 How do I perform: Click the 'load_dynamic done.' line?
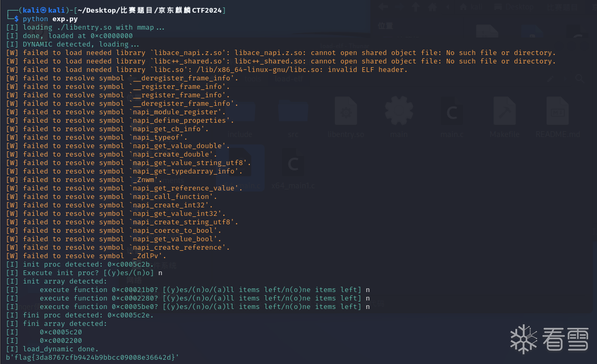pyautogui.click(x=52, y=349)
